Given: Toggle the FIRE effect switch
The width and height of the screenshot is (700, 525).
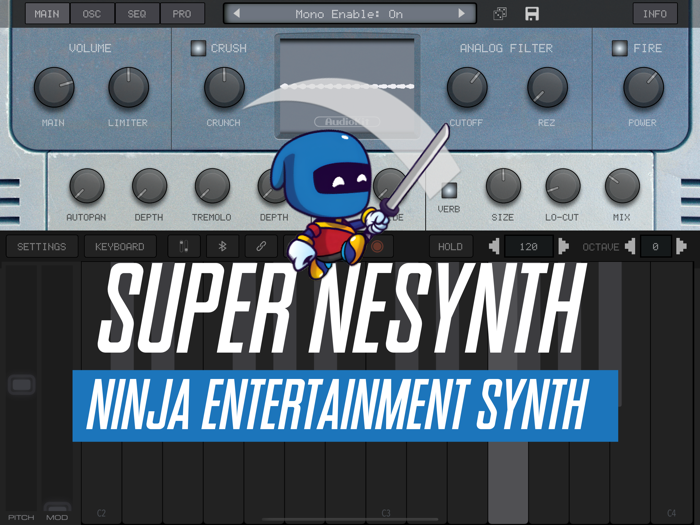Looking at the screenshot, I should [620, 48].
